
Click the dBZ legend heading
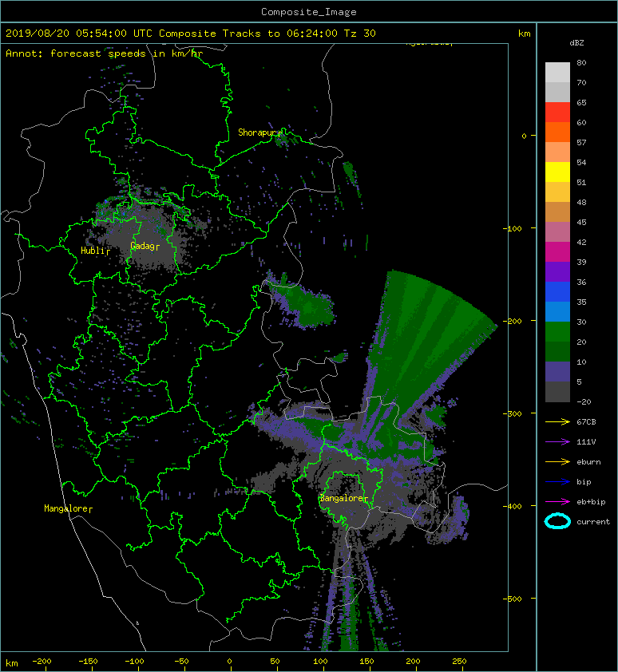click(x=576, y=43)
